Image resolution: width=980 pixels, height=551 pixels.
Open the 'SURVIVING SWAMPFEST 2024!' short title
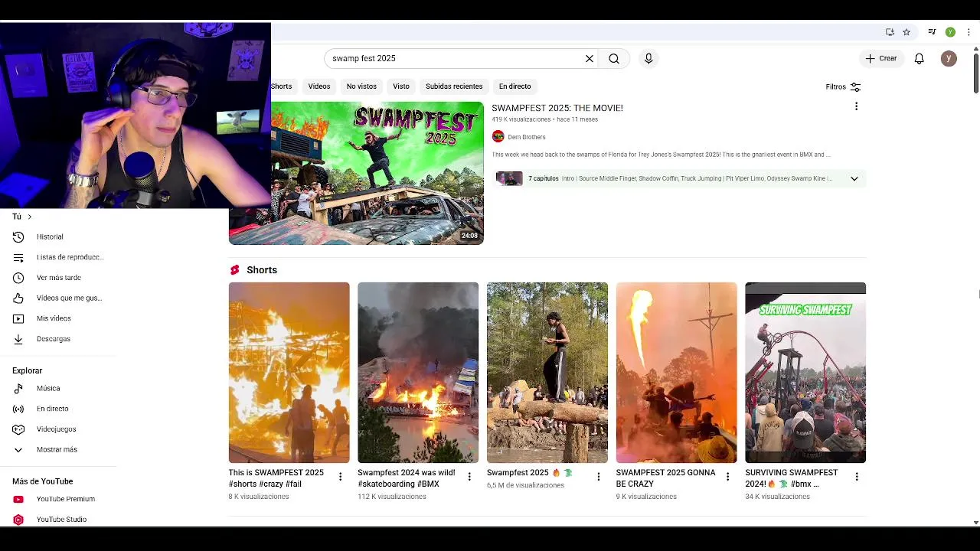pyautogui.click(x=792, y=478)
